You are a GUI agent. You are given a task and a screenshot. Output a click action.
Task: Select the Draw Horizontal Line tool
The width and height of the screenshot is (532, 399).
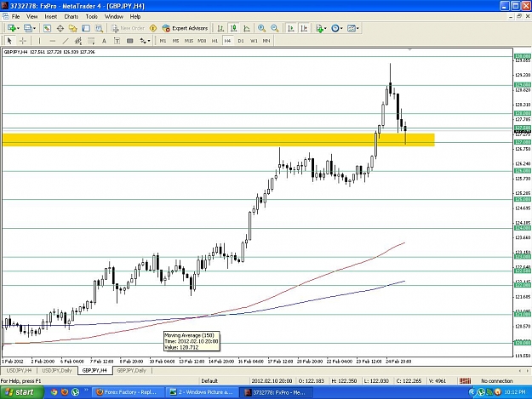[52, 41]
